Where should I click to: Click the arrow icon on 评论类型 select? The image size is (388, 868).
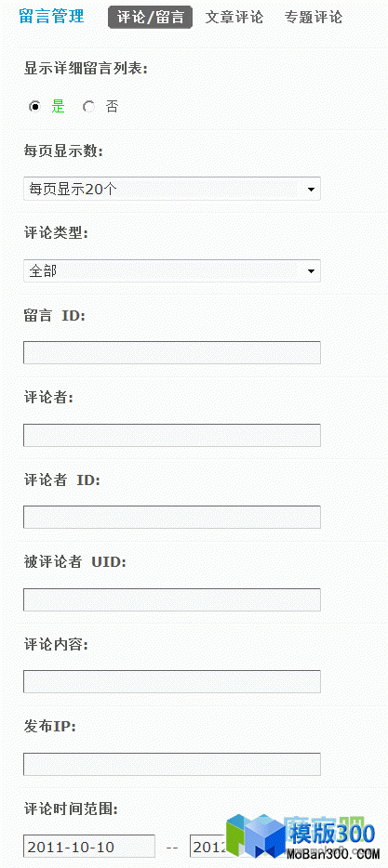[311, 271]
